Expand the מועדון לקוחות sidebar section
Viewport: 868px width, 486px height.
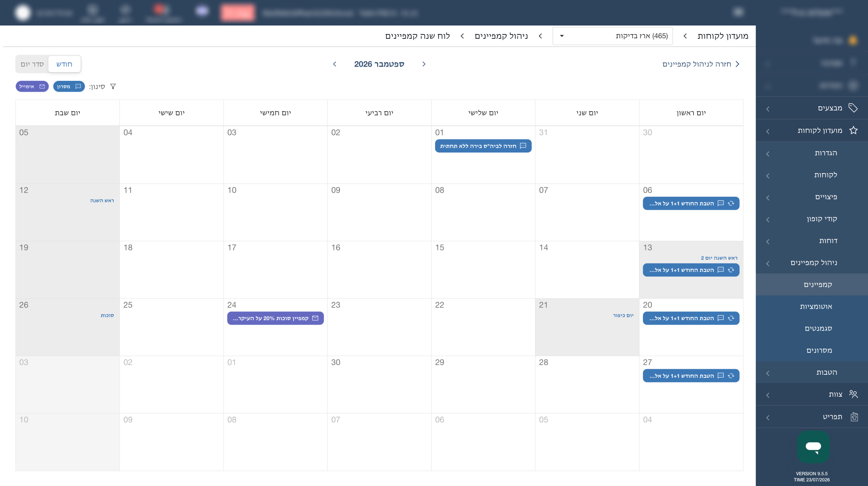812,131
